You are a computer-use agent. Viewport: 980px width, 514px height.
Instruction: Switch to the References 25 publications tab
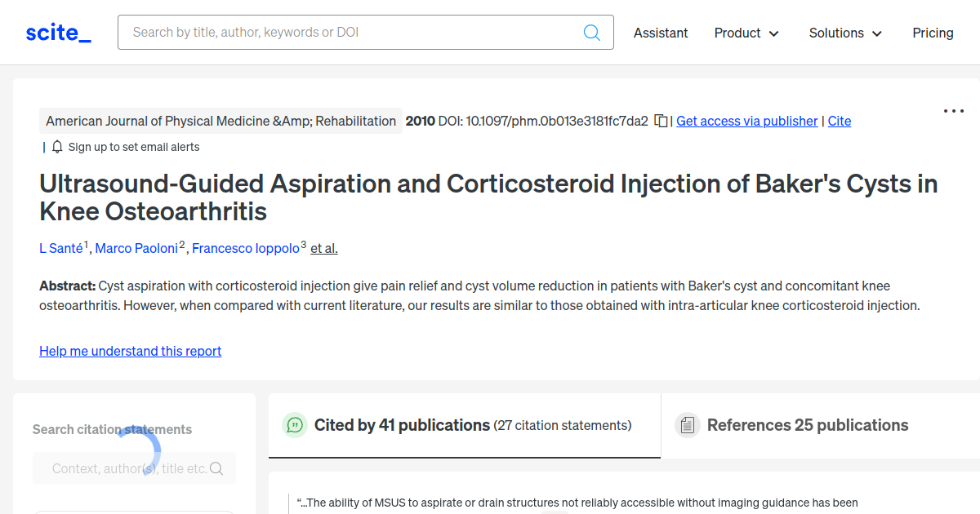[x=807, y=425]
